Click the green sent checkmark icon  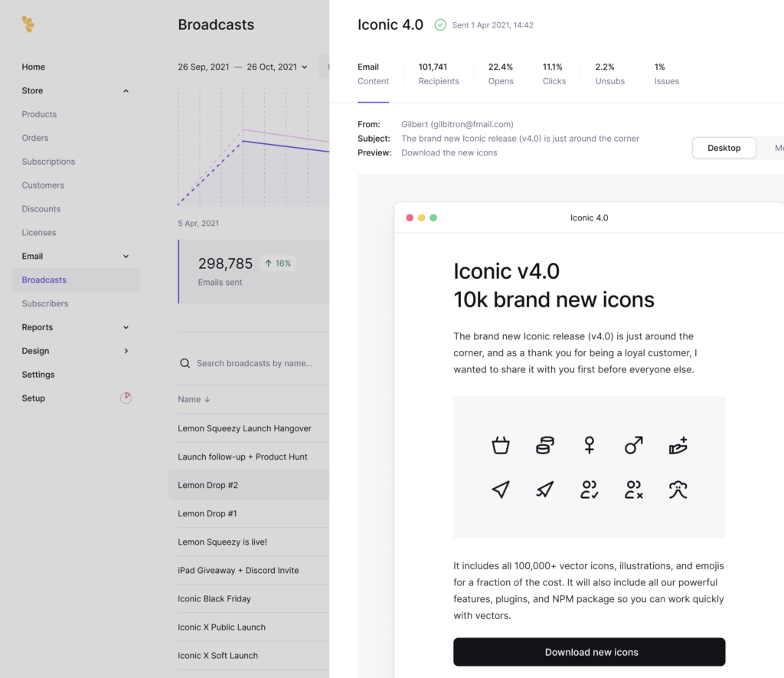click(x=440, y=25)
